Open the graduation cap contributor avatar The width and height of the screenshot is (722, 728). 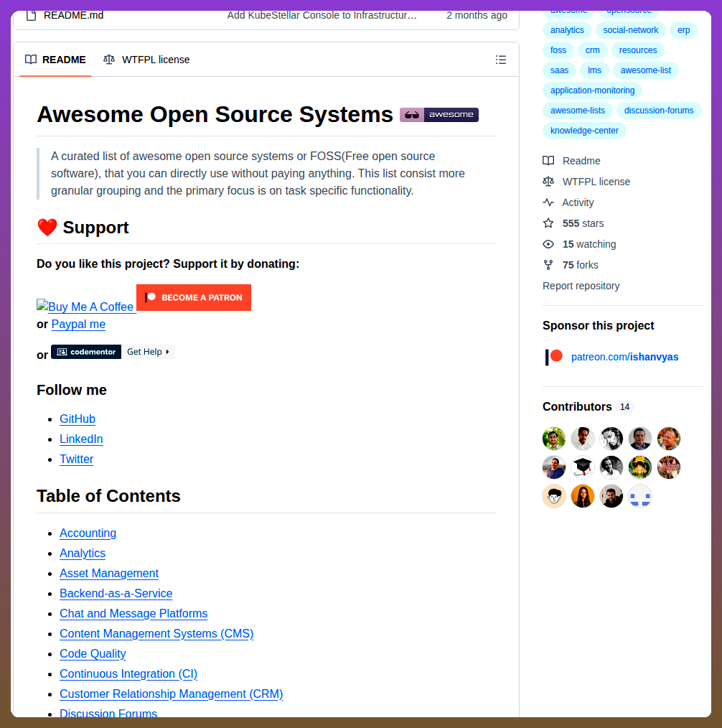coord(583,467)
